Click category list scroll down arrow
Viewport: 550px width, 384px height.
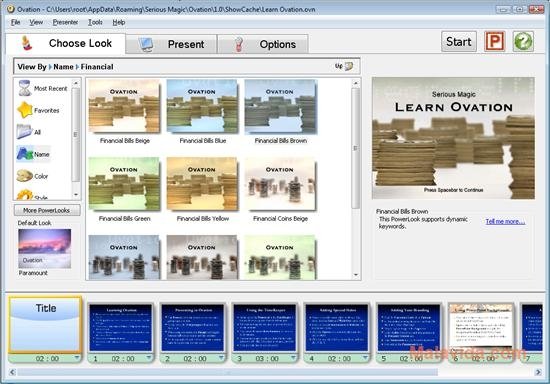click(76, 195)
